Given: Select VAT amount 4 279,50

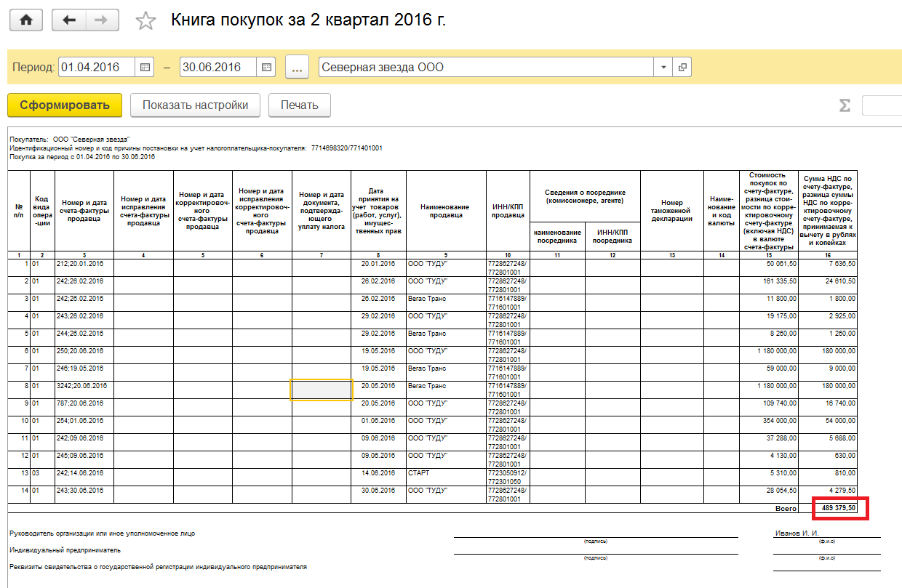Looking at the screenshot, I should tap(827, 494).
